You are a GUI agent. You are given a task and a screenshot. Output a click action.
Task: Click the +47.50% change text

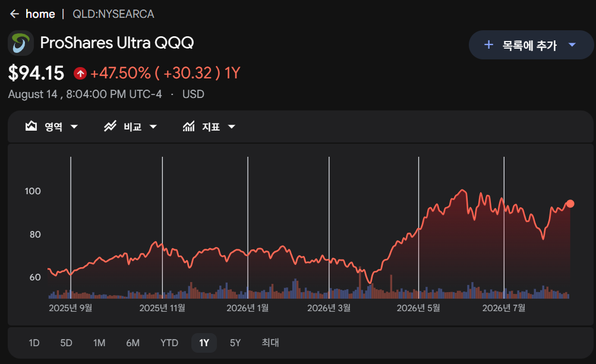click(121, 73)
